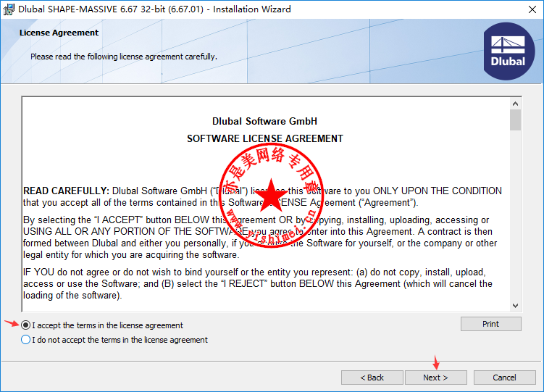Click the "License Agreement" header title
The image size is (544, 392).
59,33
